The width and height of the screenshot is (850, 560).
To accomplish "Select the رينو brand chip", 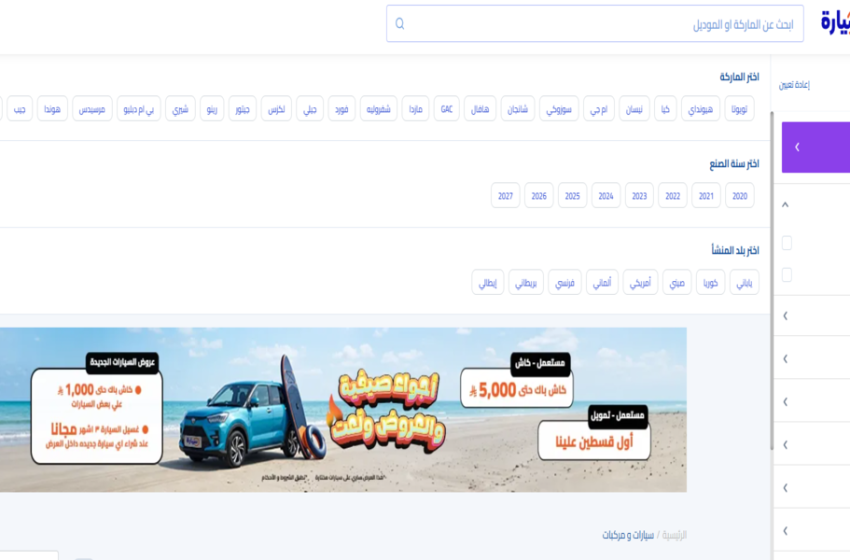I will 212,109.
